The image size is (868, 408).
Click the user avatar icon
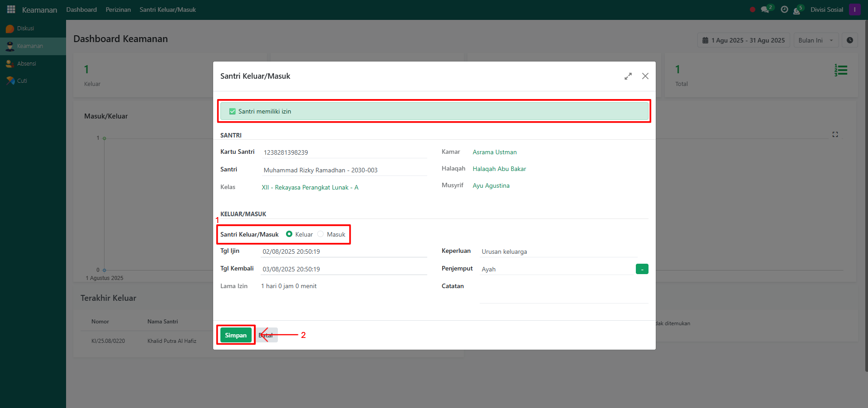point(854,9)
